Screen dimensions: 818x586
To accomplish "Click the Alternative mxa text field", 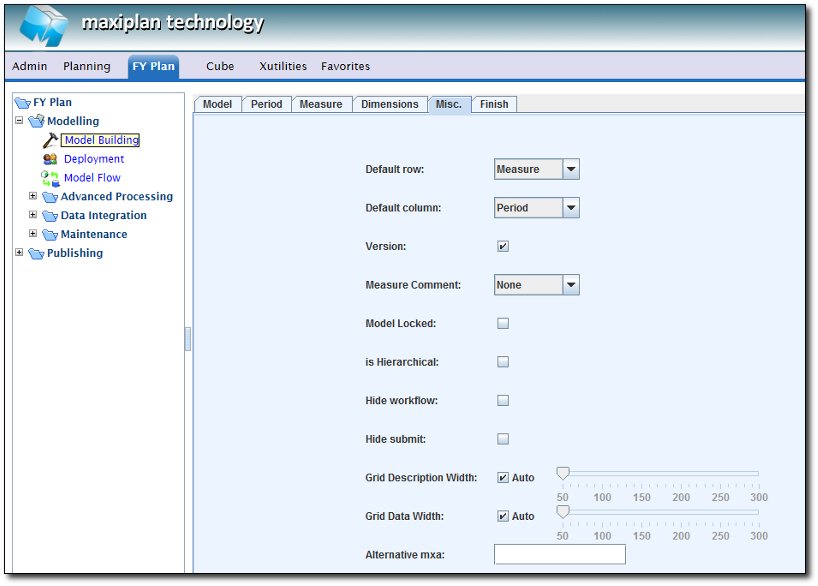I will point(559,554).
